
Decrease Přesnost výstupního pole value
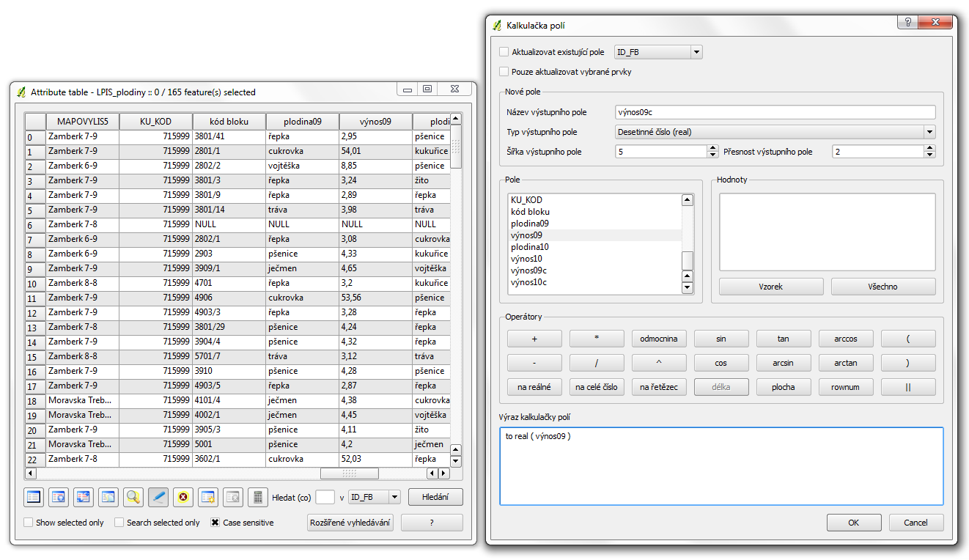tap(930, 155)
